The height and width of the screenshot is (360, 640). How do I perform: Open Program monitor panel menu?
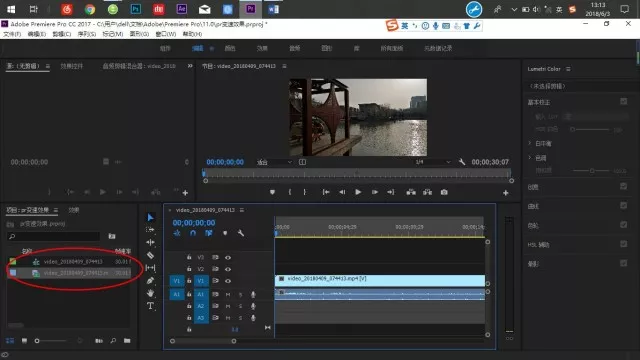pos(284,66)
